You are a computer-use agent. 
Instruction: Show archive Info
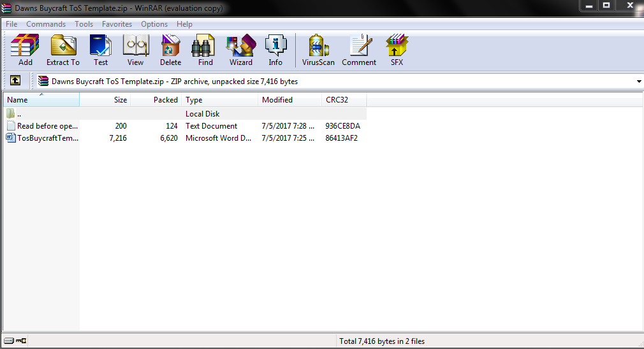tap(275, 50)
